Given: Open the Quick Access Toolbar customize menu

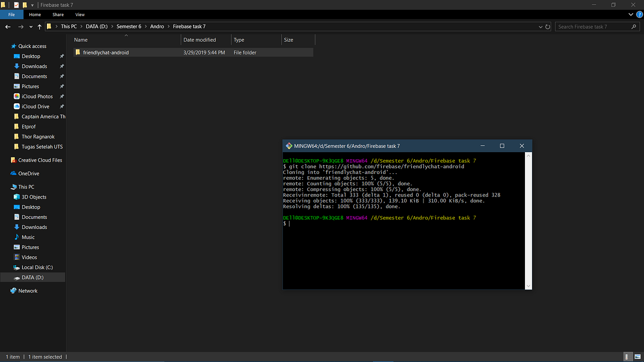Looking at the screenshot, I should (31, 5).
